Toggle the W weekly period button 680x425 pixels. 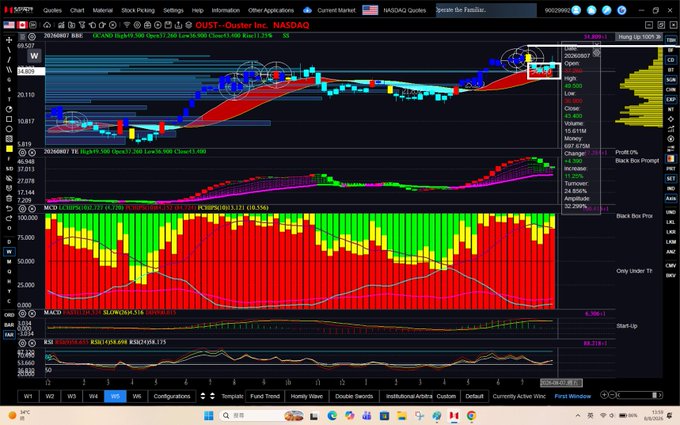[9, 252]
